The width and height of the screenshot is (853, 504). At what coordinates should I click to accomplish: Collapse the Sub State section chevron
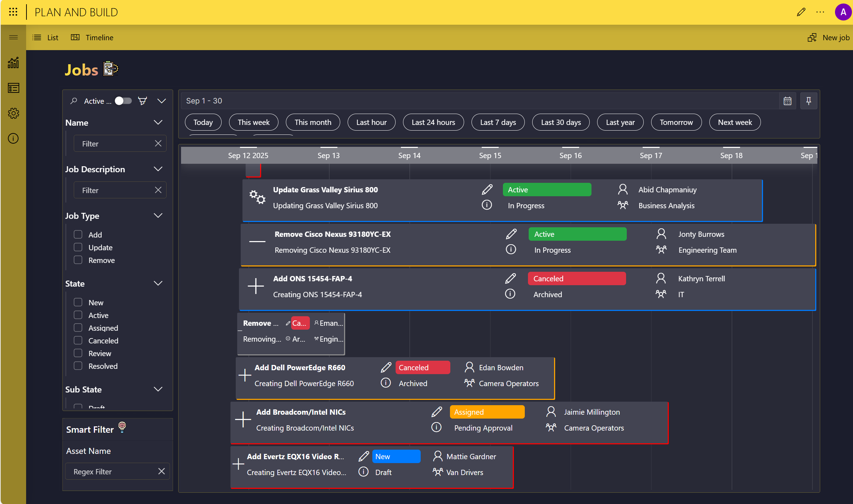(x=158, y=389)
